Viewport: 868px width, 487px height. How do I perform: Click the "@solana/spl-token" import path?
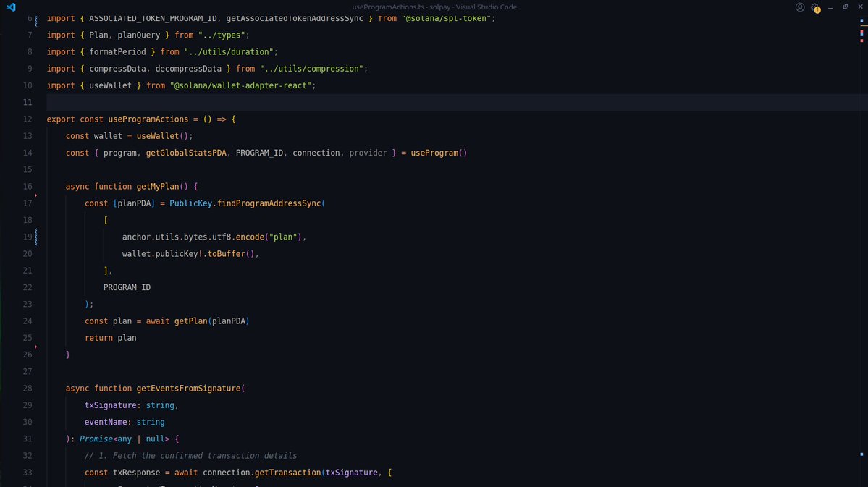coord(446,18)
